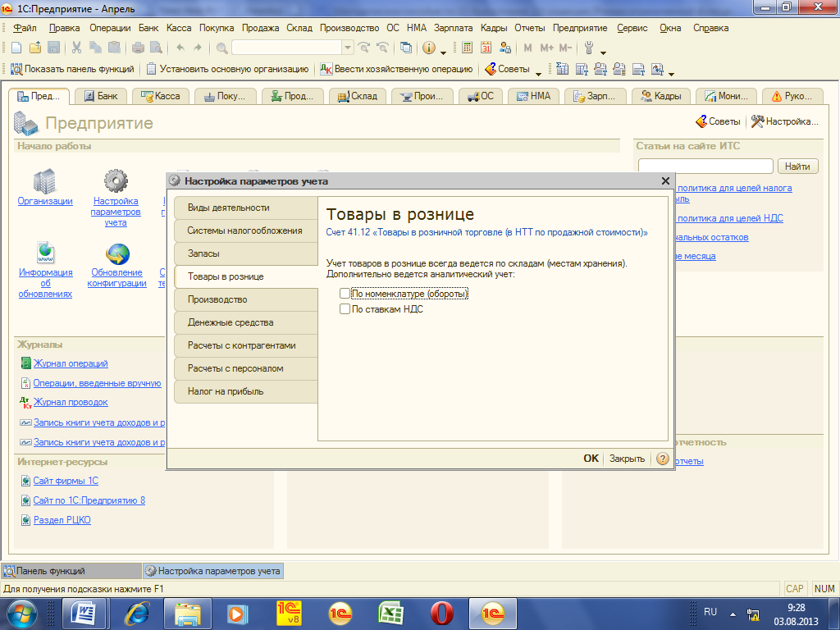Image resolution: width=840 pixels, height=630 pixels.
Task: Enable По номенклатуре (обороты) checkbox
Action: [345, 294]
